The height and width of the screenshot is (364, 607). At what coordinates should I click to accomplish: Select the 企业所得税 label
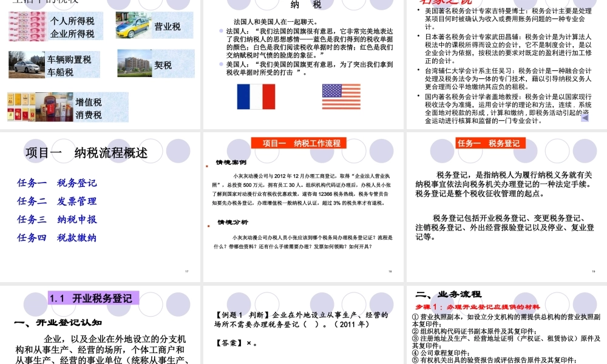coord(72,33)
